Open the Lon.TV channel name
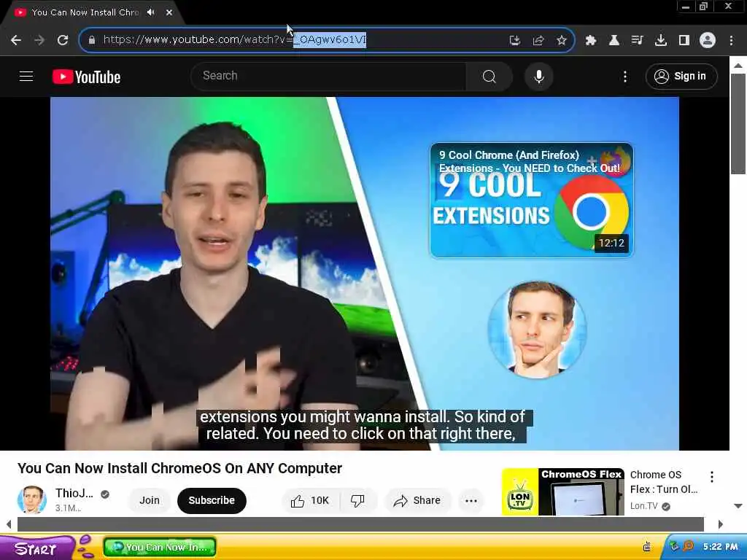 (x=643, y=506)
